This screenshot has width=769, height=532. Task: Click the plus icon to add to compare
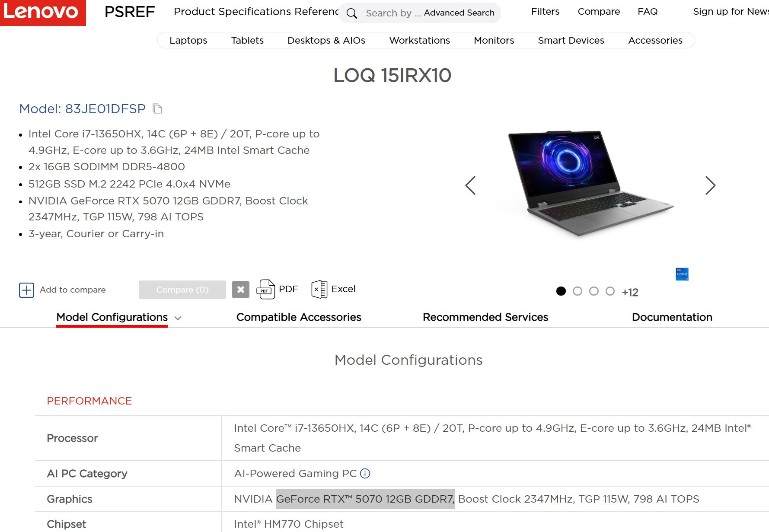click(x=26, y=290)
